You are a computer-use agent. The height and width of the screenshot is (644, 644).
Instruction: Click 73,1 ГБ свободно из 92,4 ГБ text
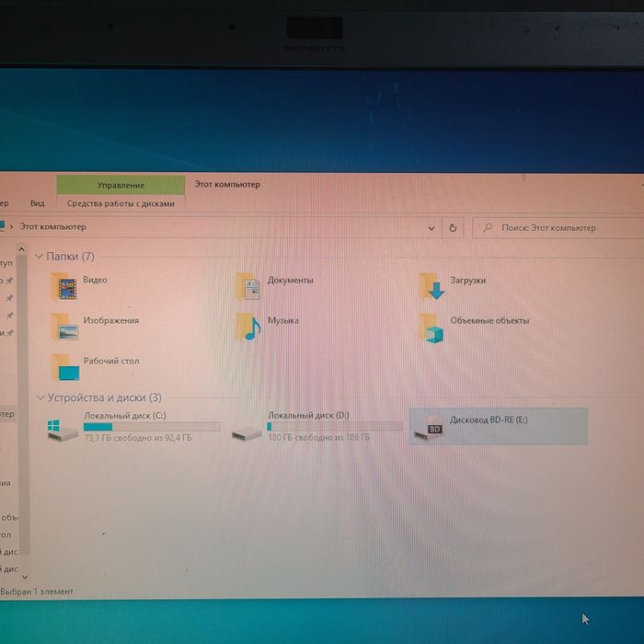click(138, 438)
